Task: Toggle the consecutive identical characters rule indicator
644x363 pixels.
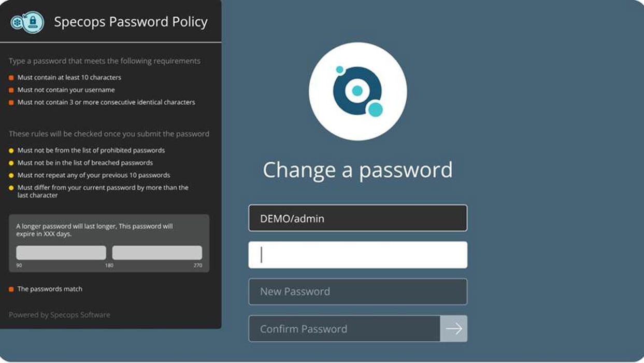Action: click(10, 102)
